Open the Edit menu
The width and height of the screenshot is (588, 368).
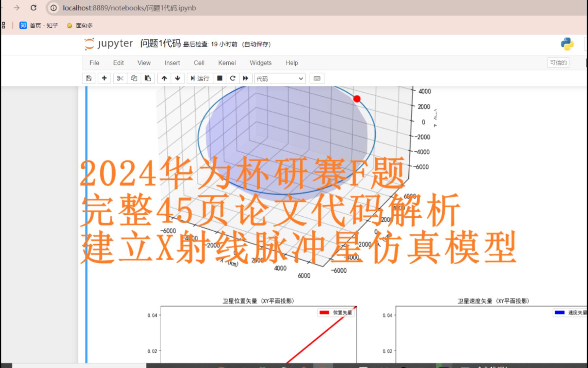coord(118,63)
